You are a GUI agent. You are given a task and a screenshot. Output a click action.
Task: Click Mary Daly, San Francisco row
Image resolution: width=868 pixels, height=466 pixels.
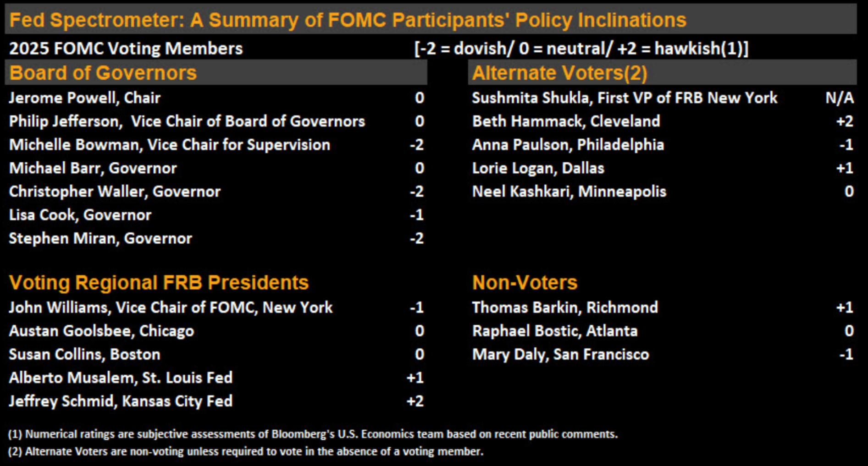click(x=560, y=354)
